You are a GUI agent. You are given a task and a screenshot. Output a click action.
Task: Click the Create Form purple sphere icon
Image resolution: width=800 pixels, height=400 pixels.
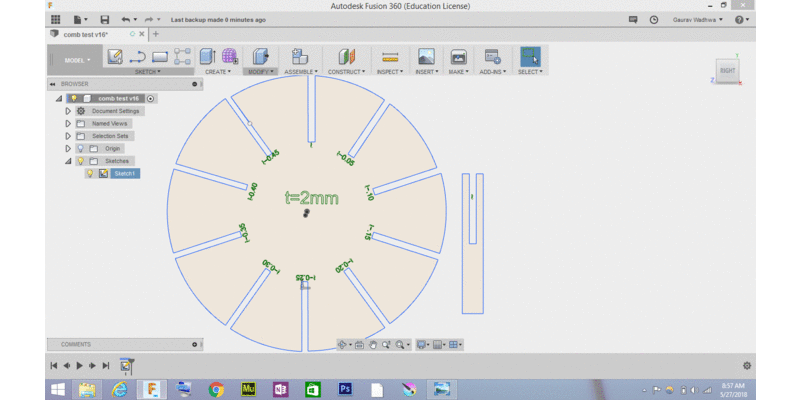[x=230, y=57]
